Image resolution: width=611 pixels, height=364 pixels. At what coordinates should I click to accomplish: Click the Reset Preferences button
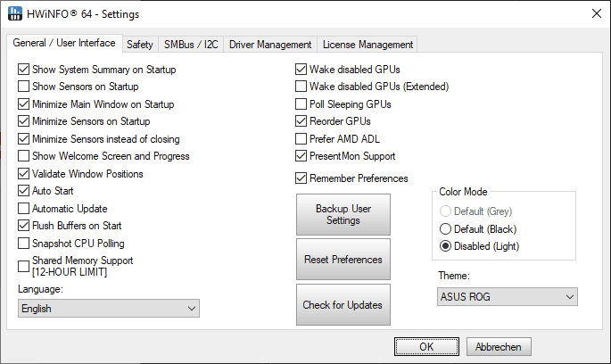pyautogui.click(x=343, y=260)
